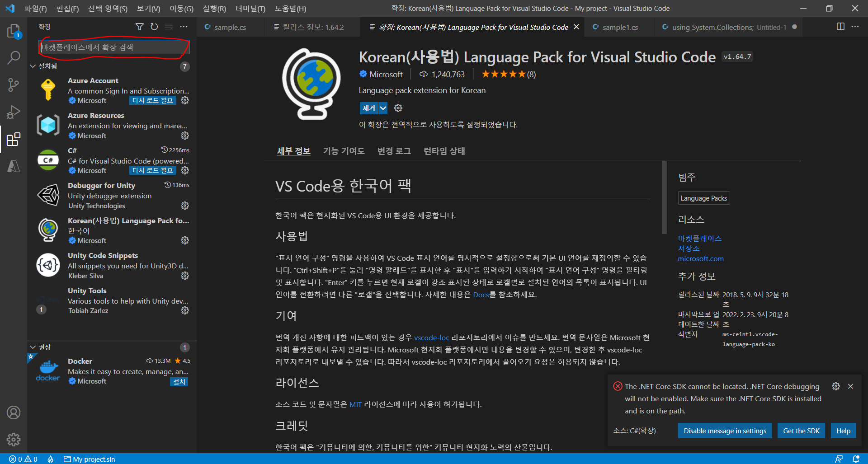Click the 제거 uninstall button
Image resolution: width=868 pixels, height=464 pixels.
[369, 108]
